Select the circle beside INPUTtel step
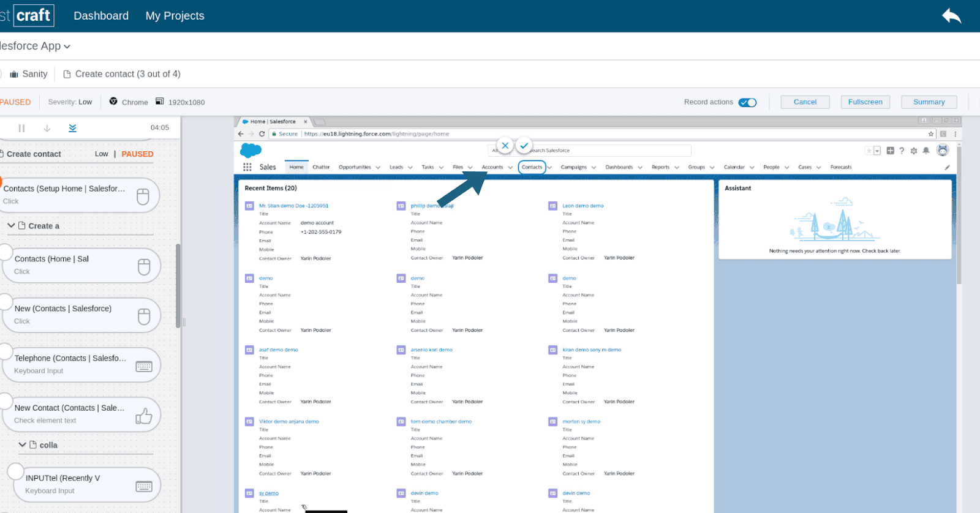This screenshot has width=980, height=513. point(16,471)
